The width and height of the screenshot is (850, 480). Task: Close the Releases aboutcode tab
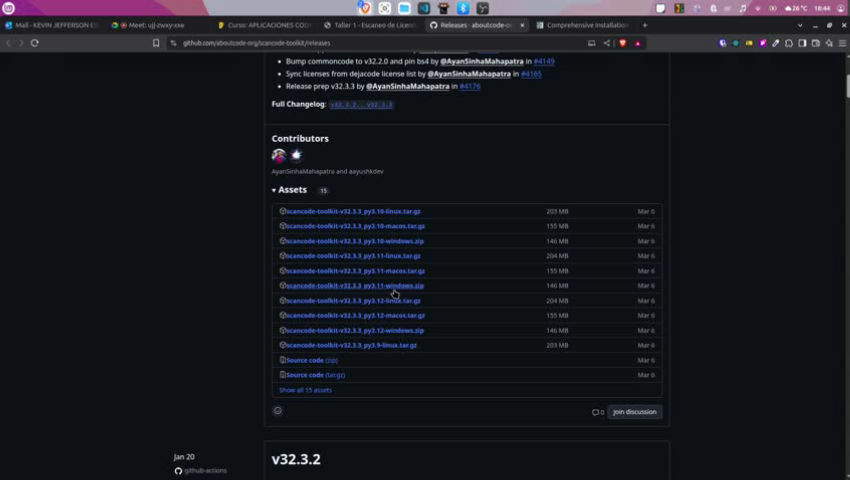click(x=522, y=25)
